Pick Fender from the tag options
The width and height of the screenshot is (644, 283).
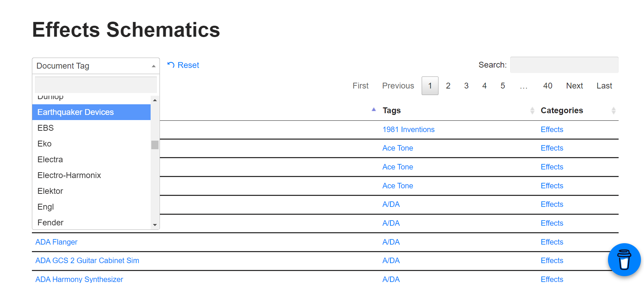pyautogui.click(x=91, y=223)
